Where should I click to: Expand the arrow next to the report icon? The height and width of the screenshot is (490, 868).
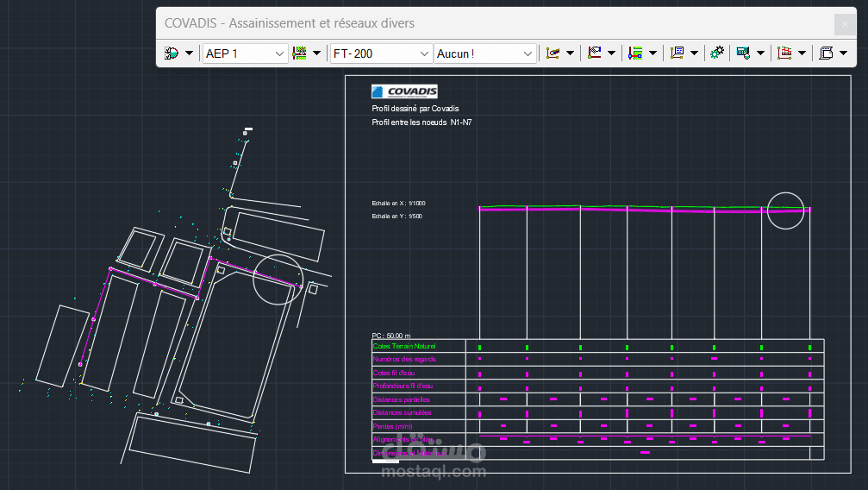tap(843, 53)
